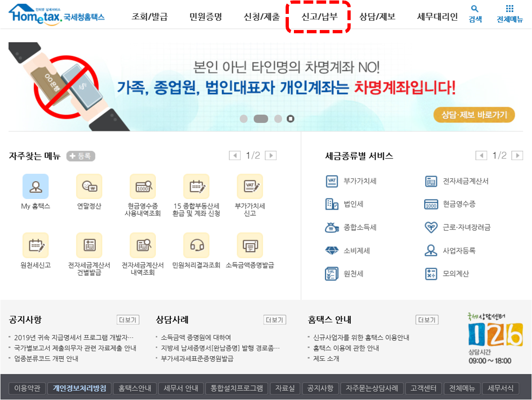Open the 소득금액증명발급 printer icon
Viewport: 532px width, 400px height.
[x=250, y=245]
